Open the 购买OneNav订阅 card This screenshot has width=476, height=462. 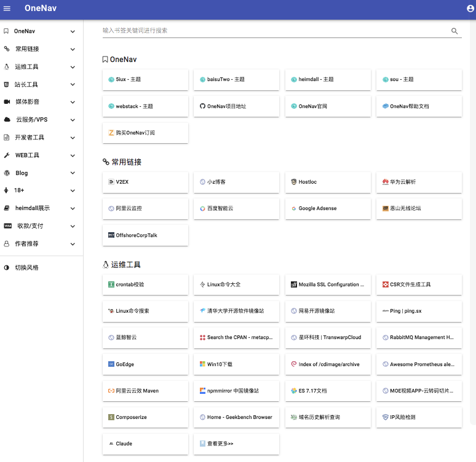[145, 133]
